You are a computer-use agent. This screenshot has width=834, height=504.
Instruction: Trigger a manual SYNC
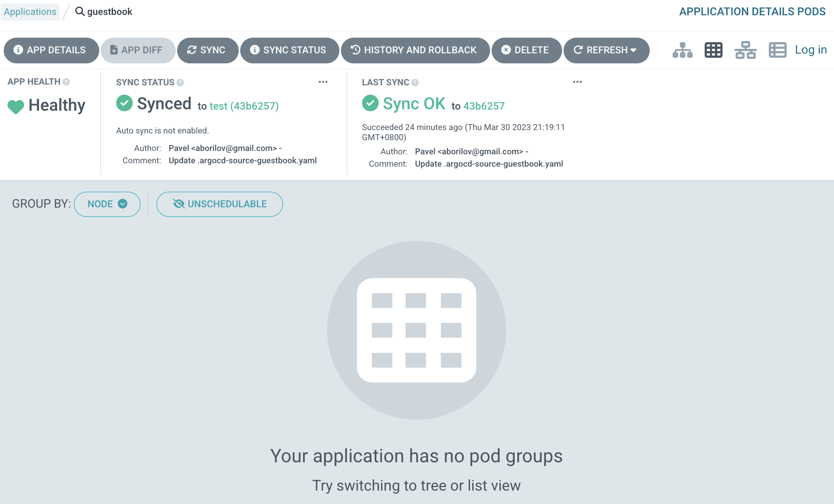pyautogui.click(x=208, y=50)
